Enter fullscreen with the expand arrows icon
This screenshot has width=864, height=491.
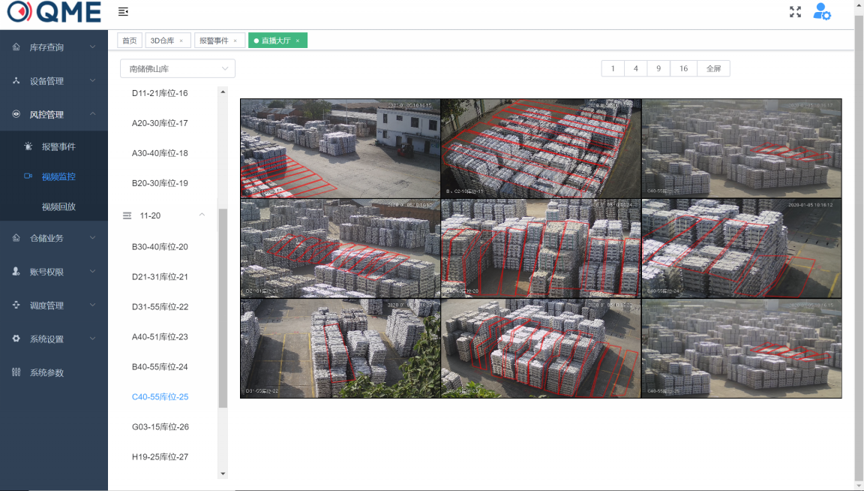coord(795,12)
